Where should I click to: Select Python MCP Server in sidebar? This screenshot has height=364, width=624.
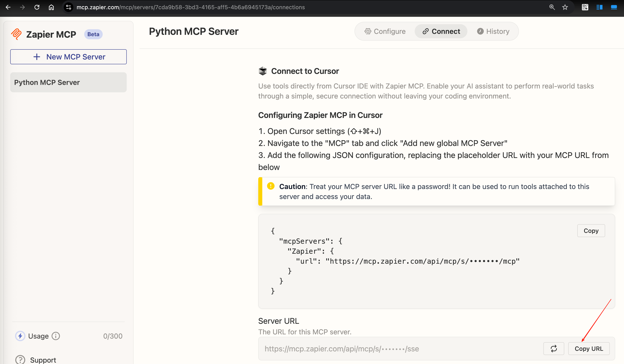68,82
